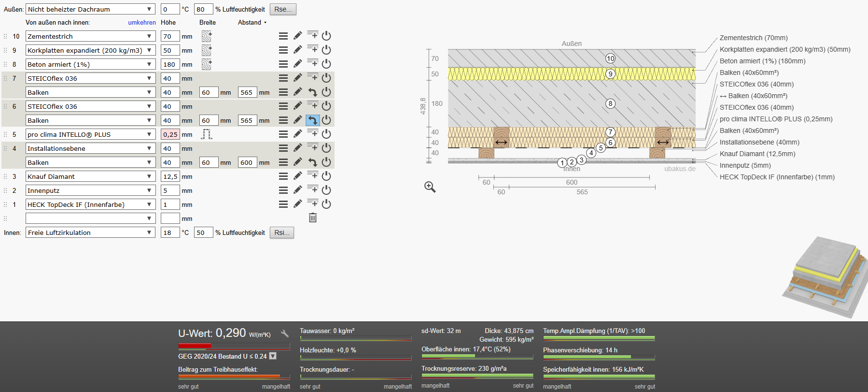Open the GEG 2020/24 Bestand requirement dropdown
The width and height of the screenshot is (868, 392).
point(273,356)
